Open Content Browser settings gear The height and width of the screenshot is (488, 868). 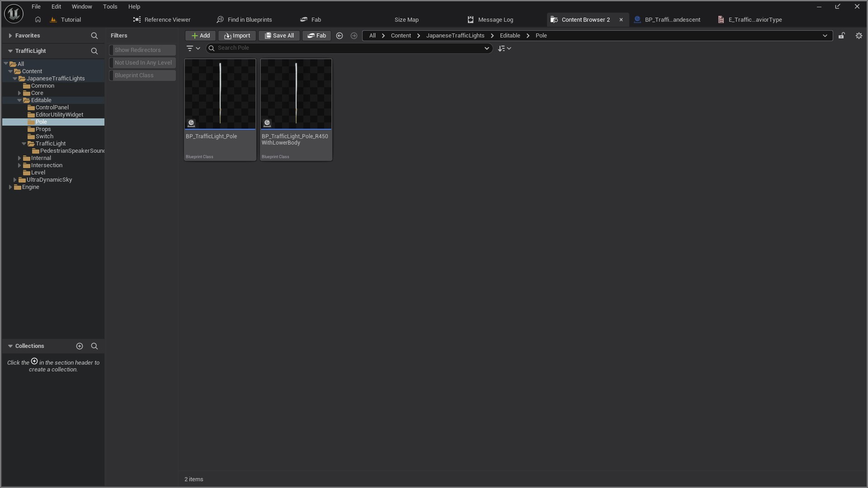click(859, 36)
